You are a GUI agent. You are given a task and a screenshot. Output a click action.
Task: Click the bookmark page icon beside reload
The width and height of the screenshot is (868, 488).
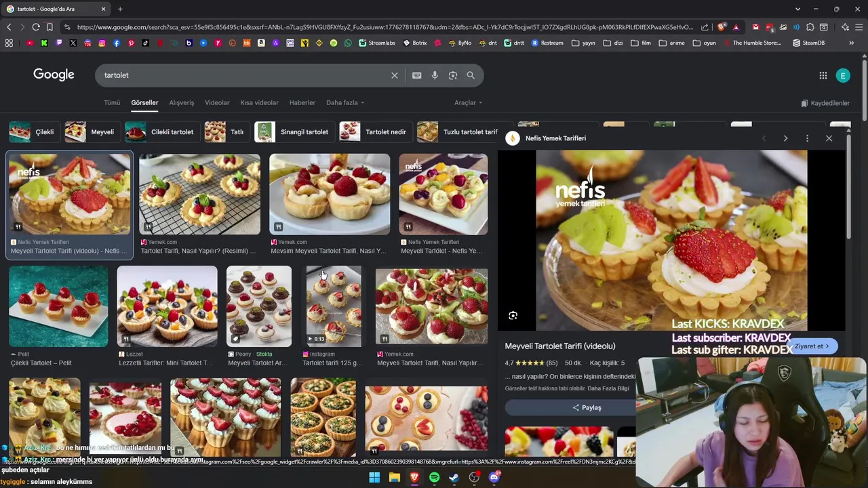coord(50,27)
